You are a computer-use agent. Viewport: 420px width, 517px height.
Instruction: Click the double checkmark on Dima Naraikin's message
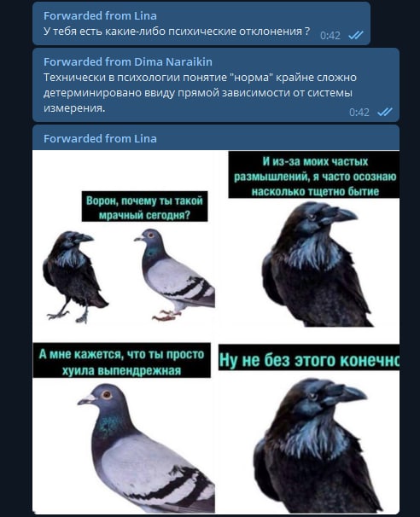tap(385, 112)
